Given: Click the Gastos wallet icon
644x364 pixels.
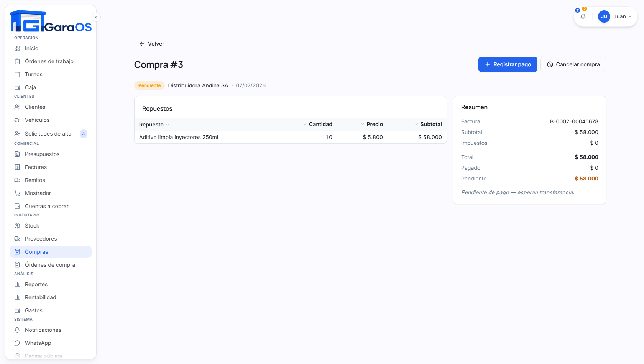Looking at the screenshot, I should [17, 310].
